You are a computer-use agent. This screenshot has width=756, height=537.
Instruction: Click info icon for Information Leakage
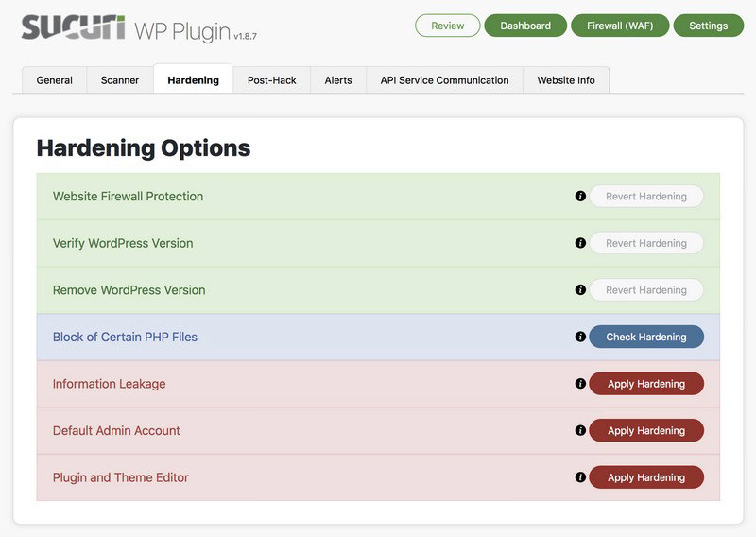pyautogui.click(x=580, y=383)
